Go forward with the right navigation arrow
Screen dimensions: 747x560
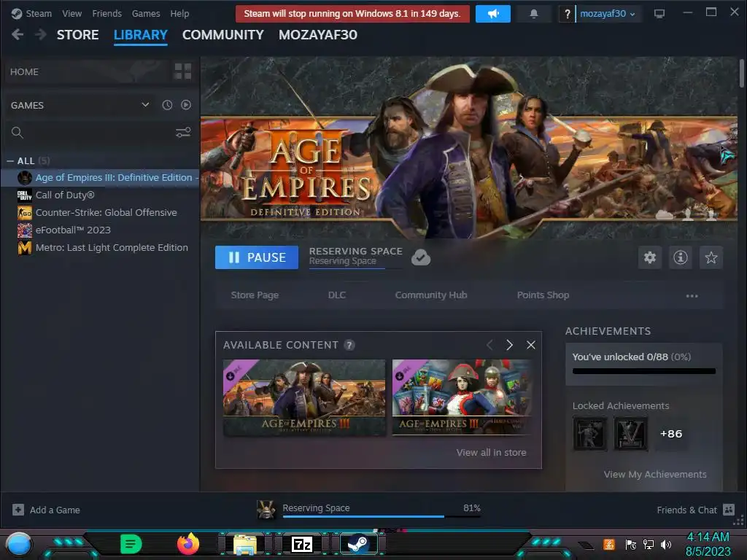41,34
